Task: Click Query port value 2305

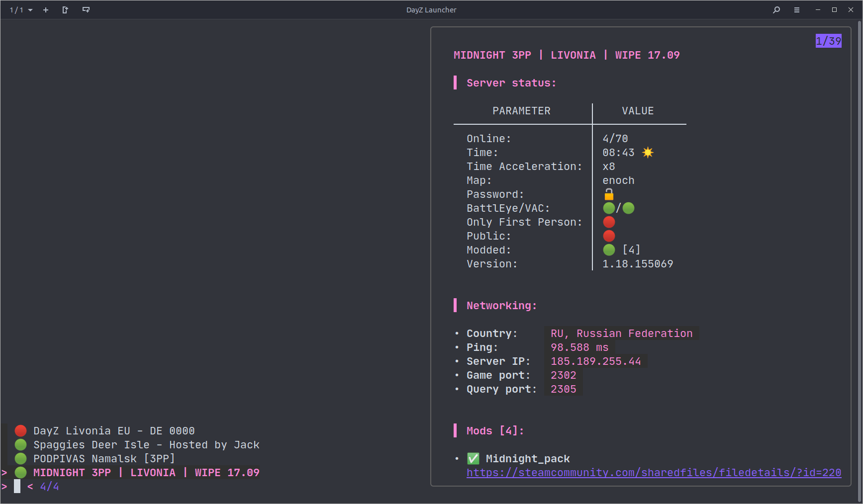Action: (564, 389)
